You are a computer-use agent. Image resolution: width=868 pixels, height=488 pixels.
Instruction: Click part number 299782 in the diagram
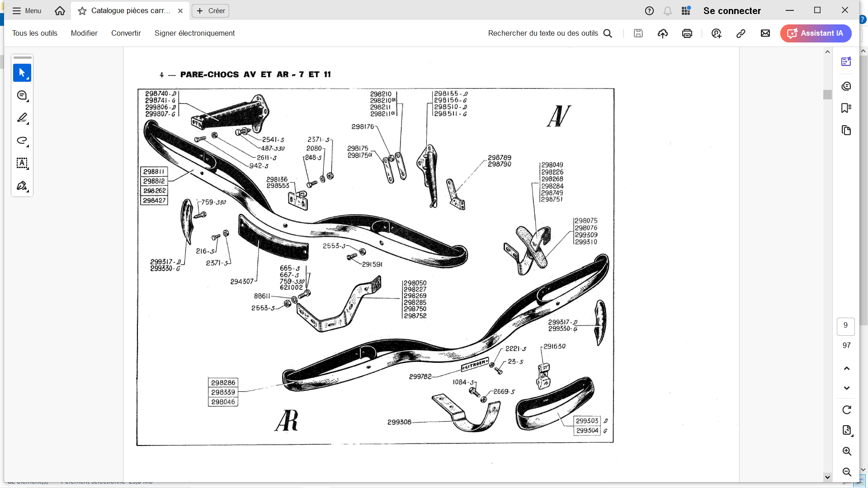420,376
